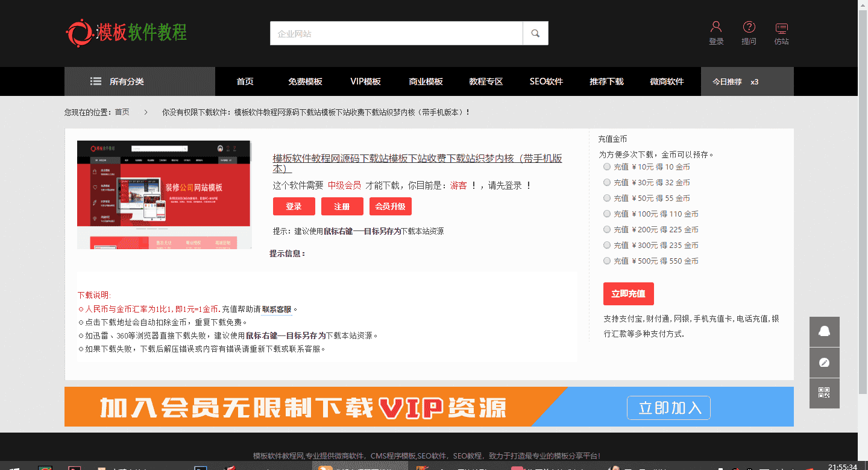Screen dimensions: 868x470
Task: Select the 充值 ¥10元 得 10 金币 option
Action: pos(607,167)
